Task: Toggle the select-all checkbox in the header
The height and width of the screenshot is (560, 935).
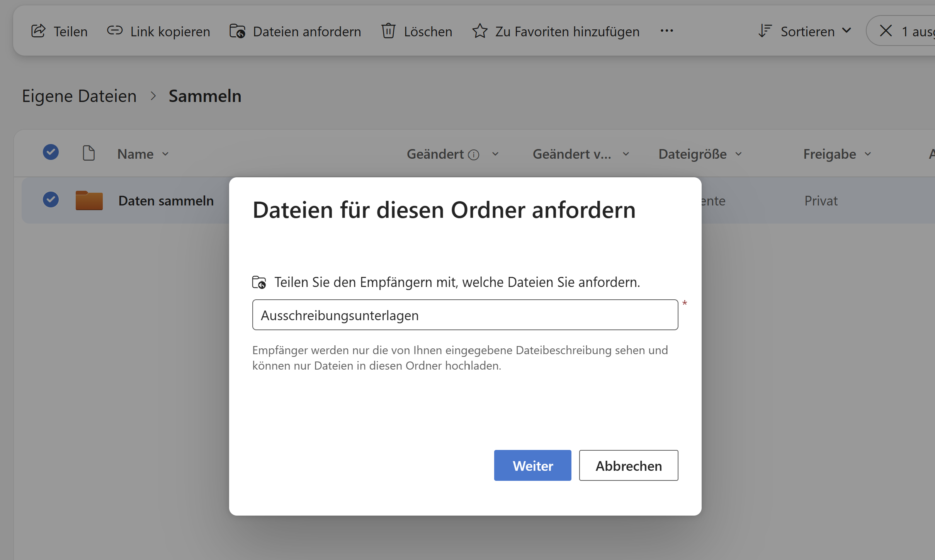Action: click(x=51, y=152)
